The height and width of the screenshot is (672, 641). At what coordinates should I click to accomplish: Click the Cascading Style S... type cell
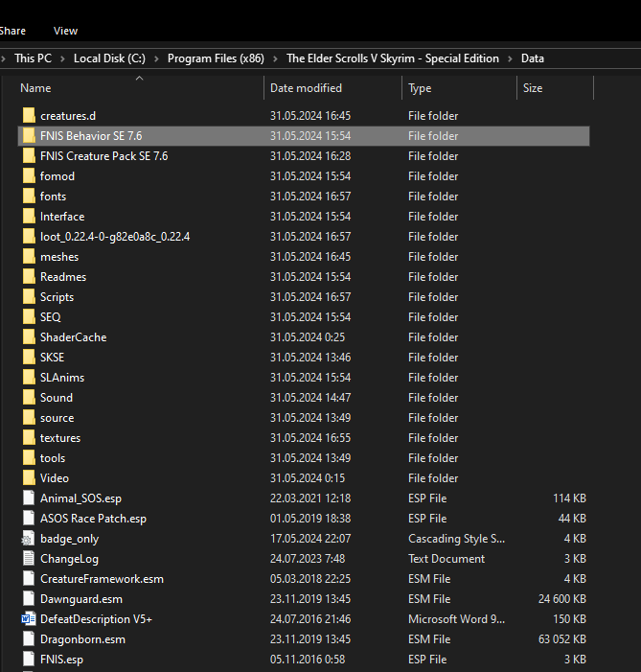pos(456,539)
